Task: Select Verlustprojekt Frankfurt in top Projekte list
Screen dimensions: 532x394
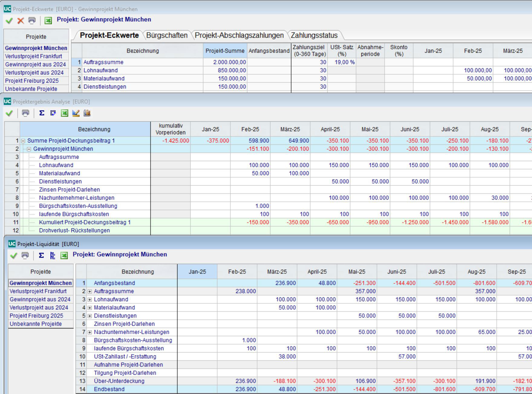Action: pyautogui.click(x=34, y=56)
